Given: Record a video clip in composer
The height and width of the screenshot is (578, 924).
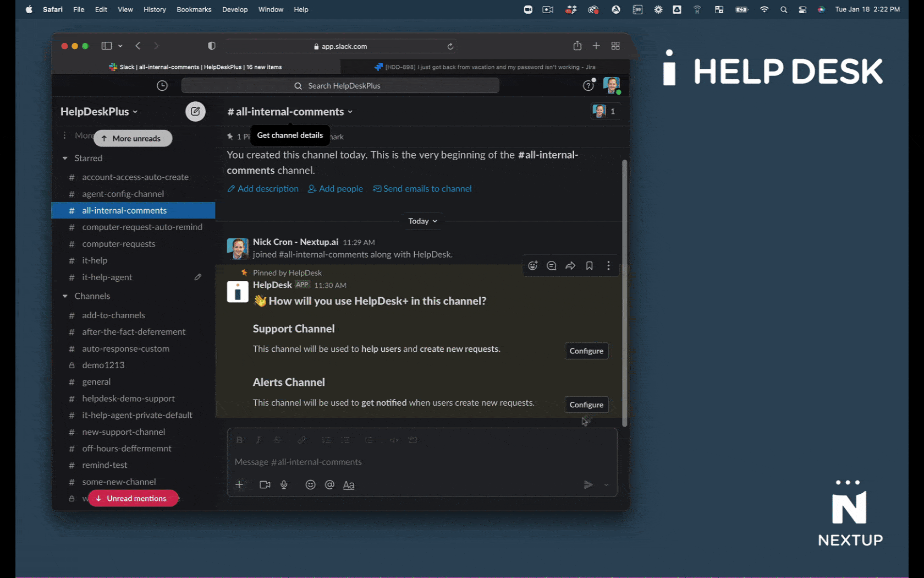Looking at the screenshot, I should tap(265, 484).
